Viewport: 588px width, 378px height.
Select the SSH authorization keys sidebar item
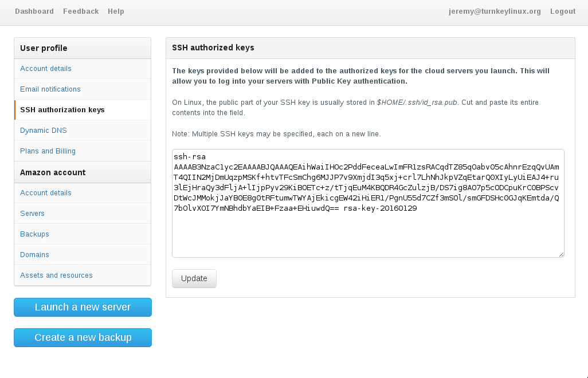coord(62,110)
